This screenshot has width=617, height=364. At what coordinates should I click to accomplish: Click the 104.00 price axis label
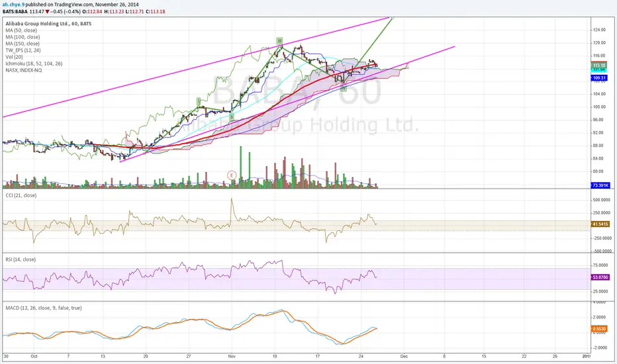tap(599, 94)
